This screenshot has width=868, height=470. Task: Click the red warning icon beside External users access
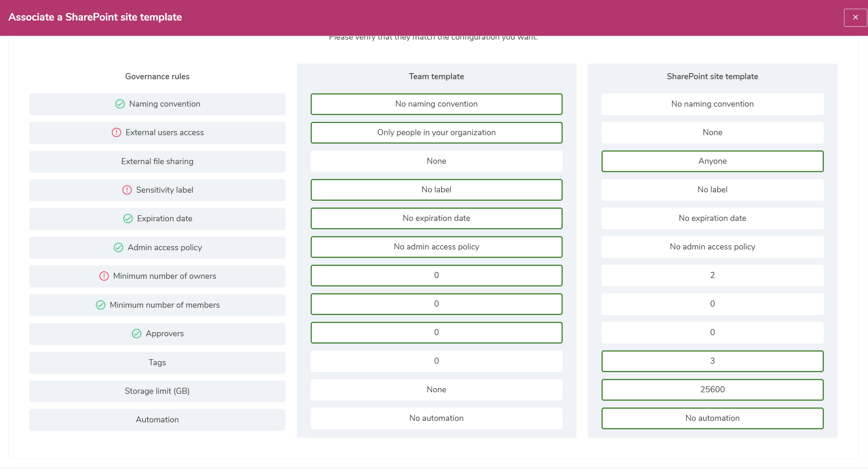coord(116,133)
